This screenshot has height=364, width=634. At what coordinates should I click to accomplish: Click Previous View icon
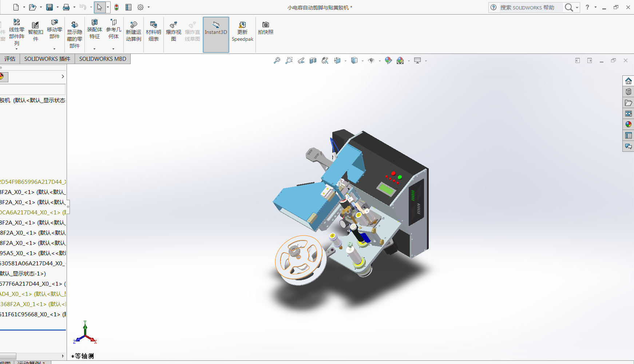301,60
